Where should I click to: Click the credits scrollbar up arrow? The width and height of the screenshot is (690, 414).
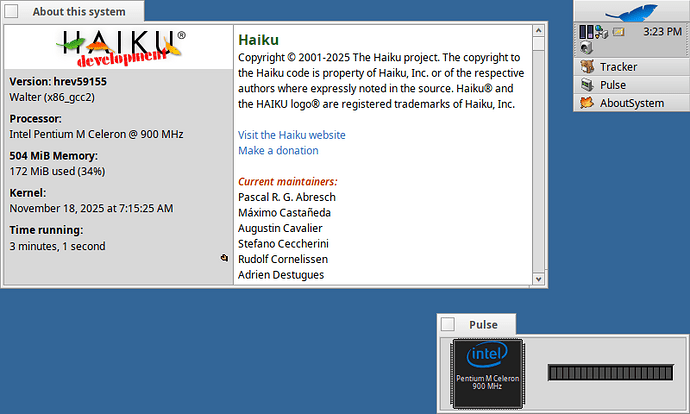[x=540, y=31]
